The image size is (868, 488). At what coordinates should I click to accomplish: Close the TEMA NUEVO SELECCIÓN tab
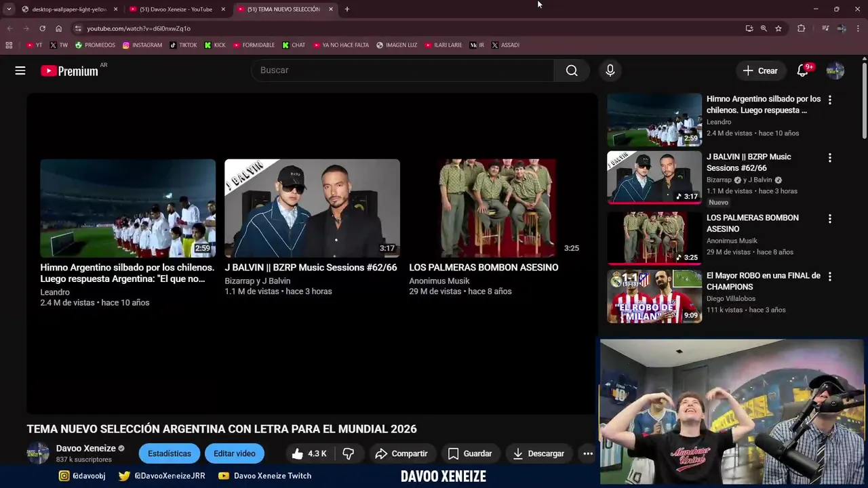coord(331,9)
